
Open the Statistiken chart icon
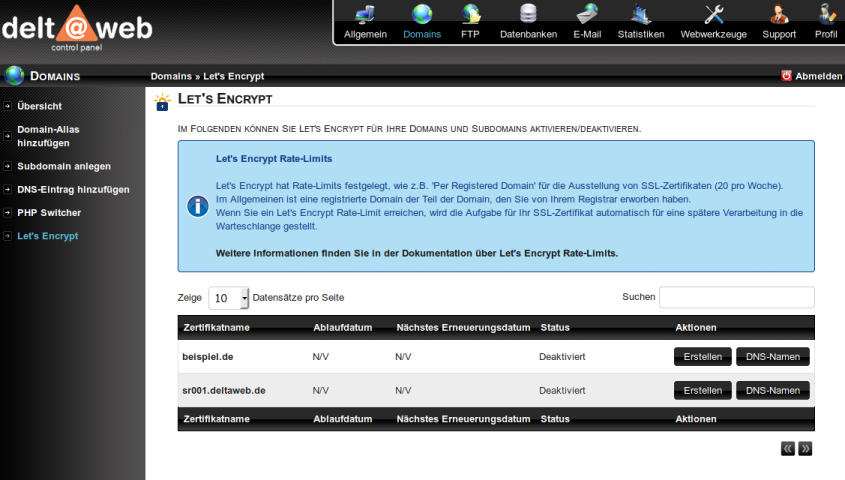(641, 14)
